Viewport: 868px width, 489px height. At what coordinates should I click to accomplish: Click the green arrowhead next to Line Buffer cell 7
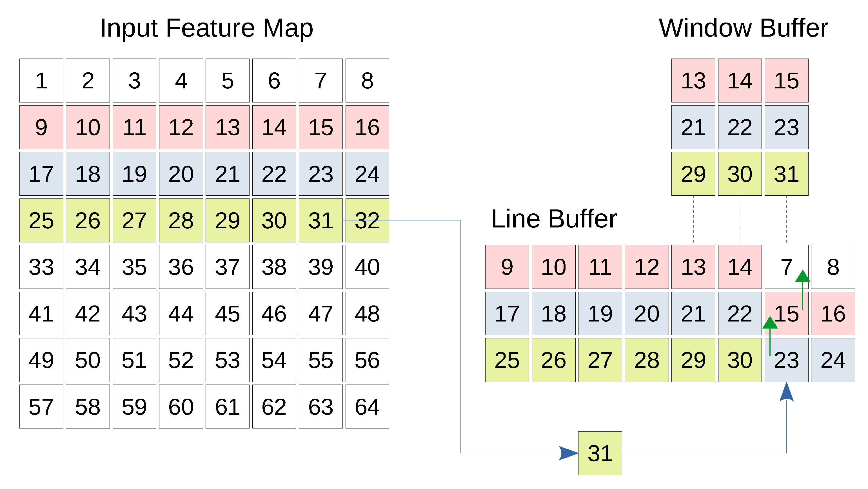(x=803, y=276)
